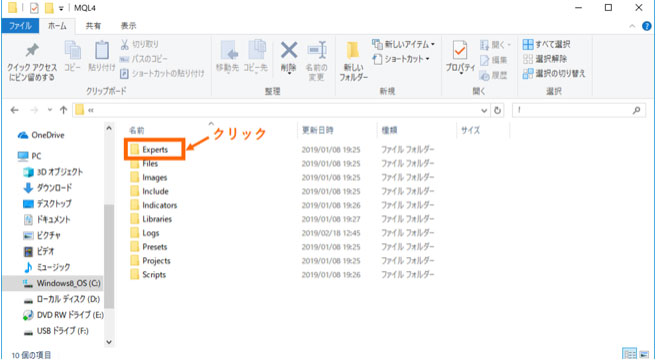Click the search magnifier icon
This screenshot has width=656, height=363.
[636, 110]
